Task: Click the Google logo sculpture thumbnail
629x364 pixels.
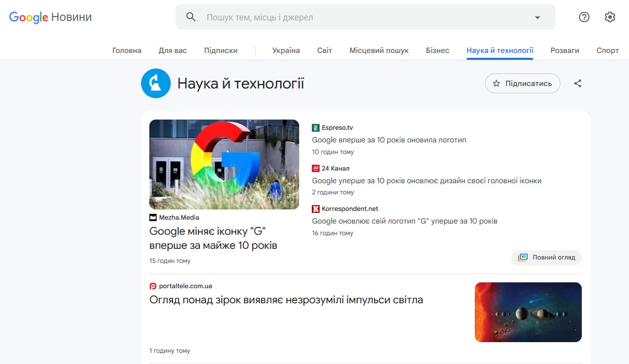Action: 224,164
